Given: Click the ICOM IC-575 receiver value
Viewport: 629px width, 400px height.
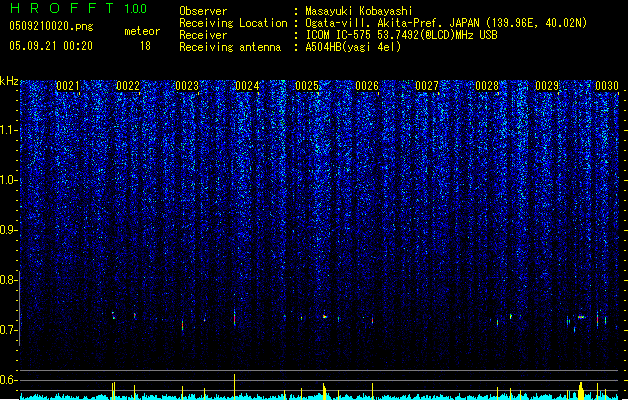Looking at the screenshot, I should pyautogui.click(x=401, y=35).
